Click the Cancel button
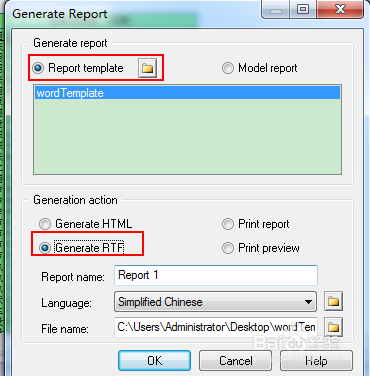 (235, 361)
